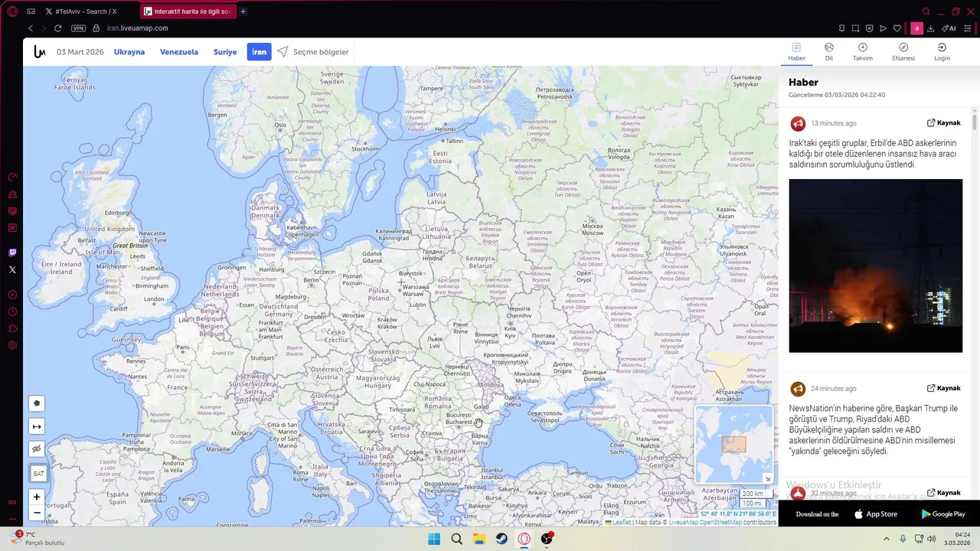Image resolution: width=980 pixels, height=551 pixels.
Task: Open the browser snapshot capture tool
Action: pos(855,28)
